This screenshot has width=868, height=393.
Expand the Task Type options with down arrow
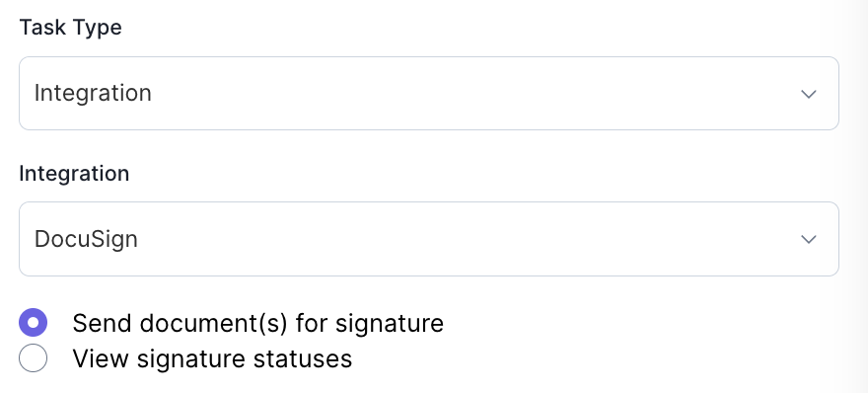[809, 94]
